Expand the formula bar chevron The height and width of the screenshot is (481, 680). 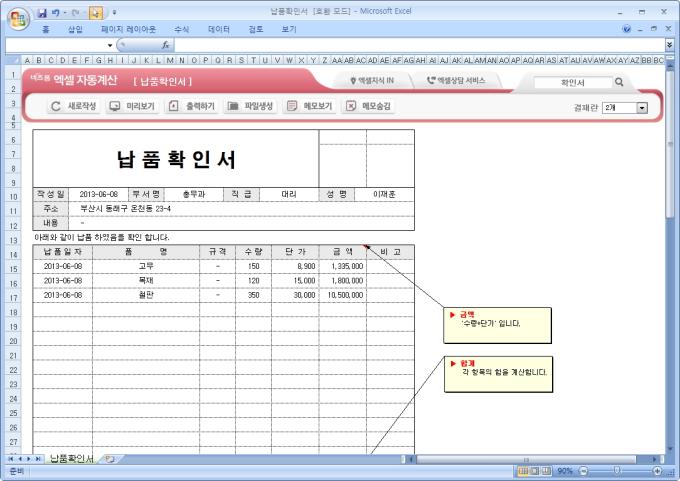(x=670, y=45)
